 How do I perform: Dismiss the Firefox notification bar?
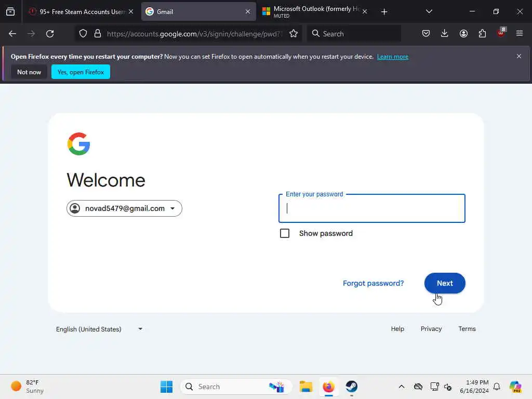click(519, 56)
